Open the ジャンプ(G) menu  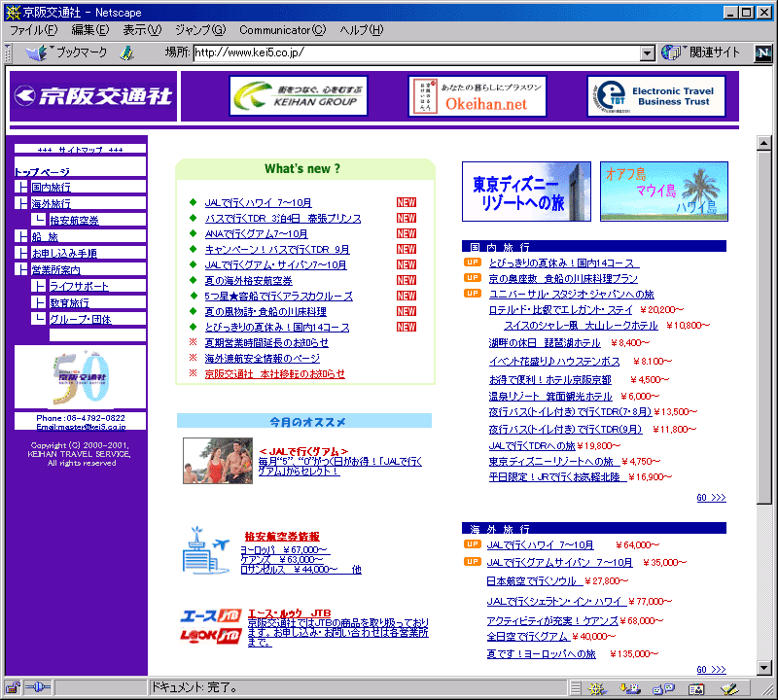(x=200, y=30)
